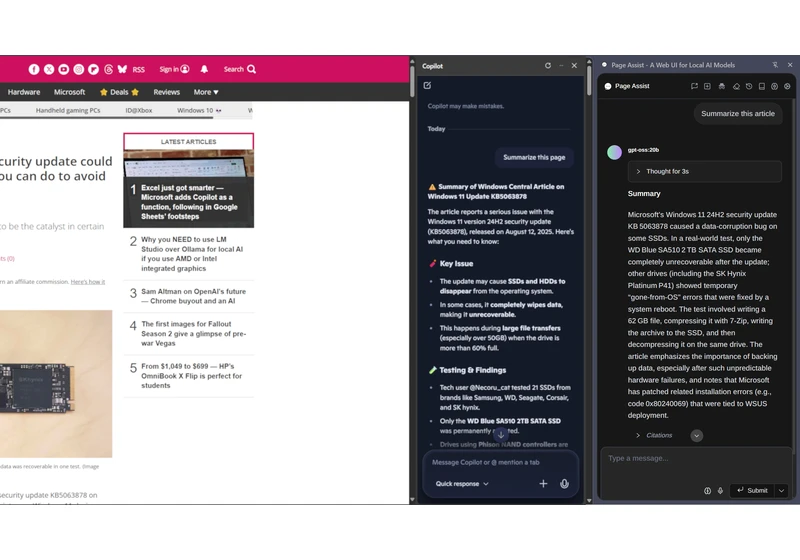Open the Bluesky butterfly icon
The image size is (800, 560).
(122, 69)
